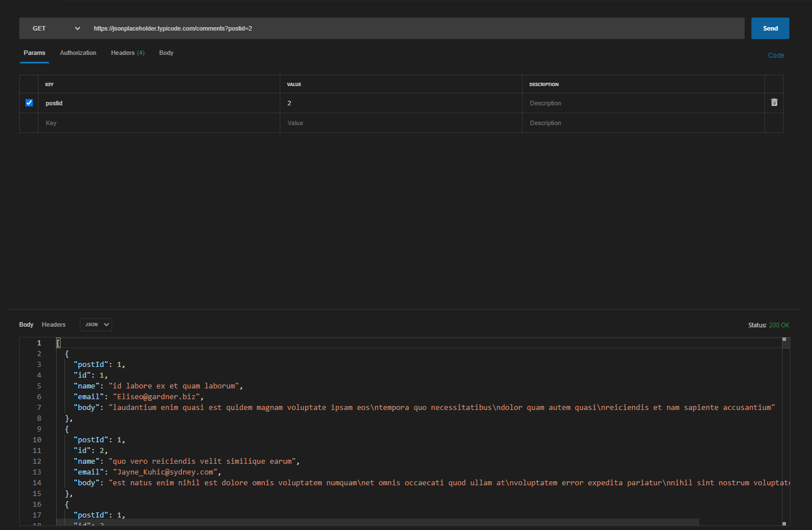Click the horizontal scrollbar in response viewer

[378, 522]
